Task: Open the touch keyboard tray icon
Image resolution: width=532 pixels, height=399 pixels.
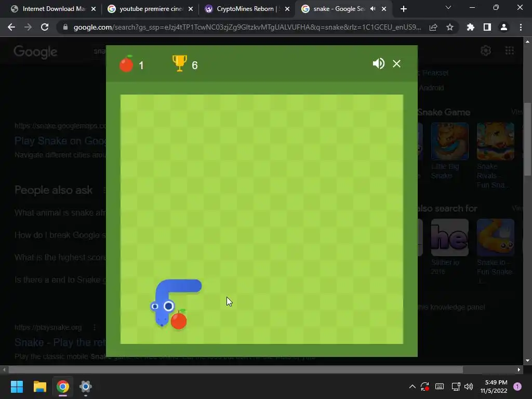Action: pos(440,387)
